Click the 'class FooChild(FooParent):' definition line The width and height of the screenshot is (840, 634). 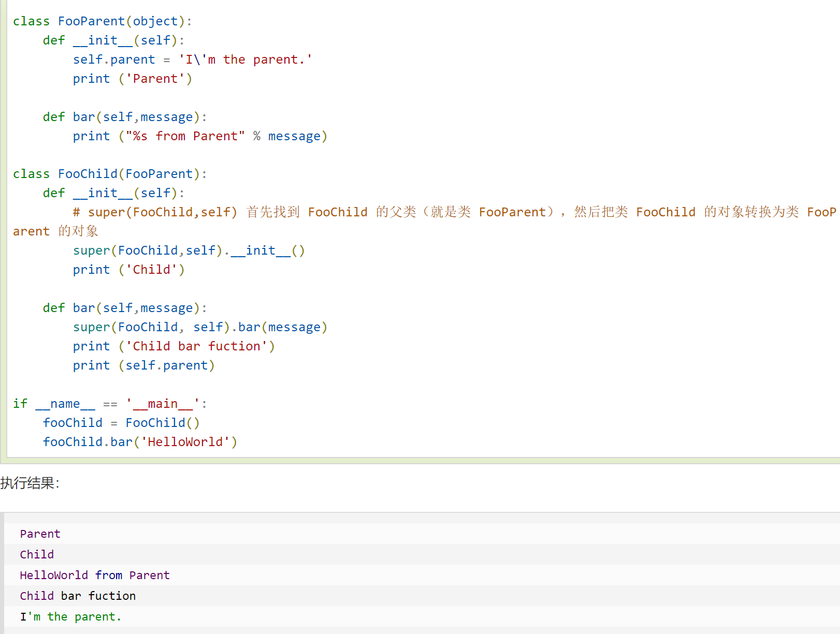pos(109,174)
